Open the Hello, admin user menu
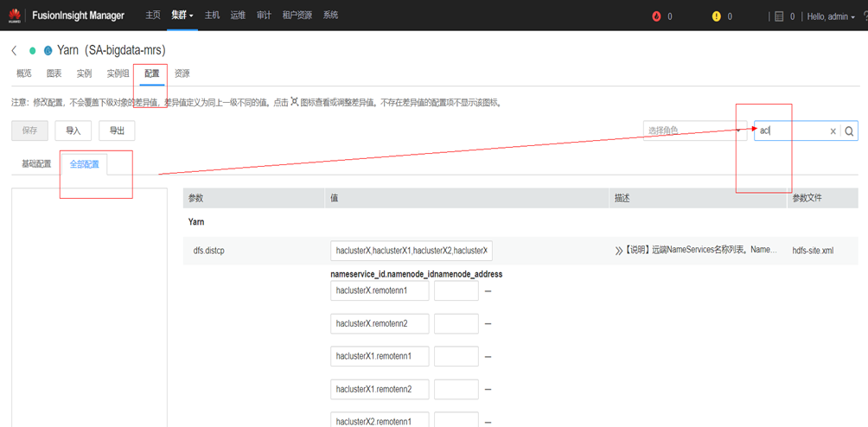The image size is (868, 427). pyautogui.click(x=832, y=16)
